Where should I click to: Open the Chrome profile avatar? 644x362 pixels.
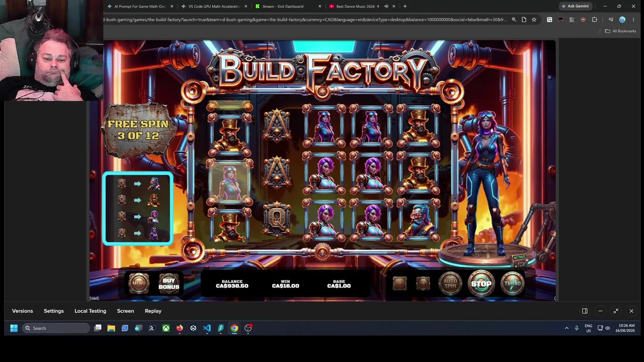622,20
